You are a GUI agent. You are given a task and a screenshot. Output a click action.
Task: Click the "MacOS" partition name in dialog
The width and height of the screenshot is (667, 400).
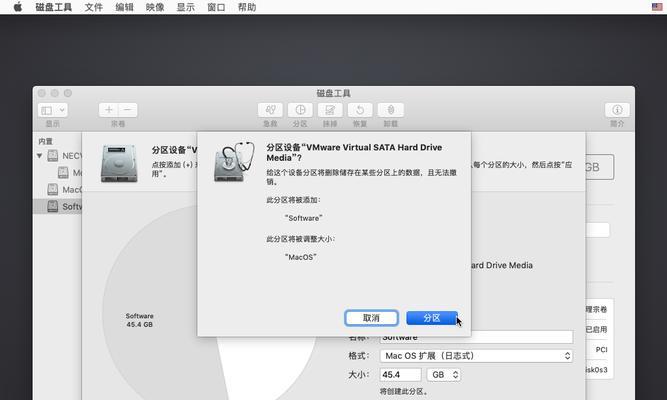tap(301, 257)
